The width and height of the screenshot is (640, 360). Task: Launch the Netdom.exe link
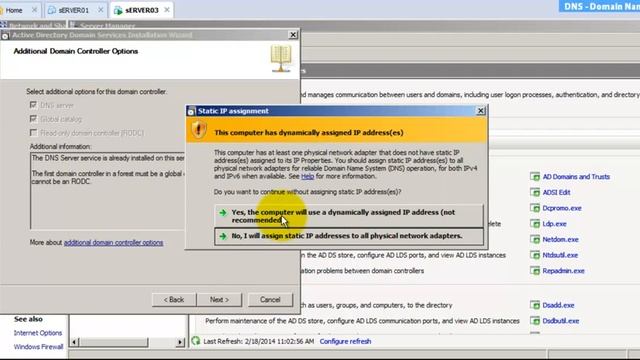pos(560,240)
